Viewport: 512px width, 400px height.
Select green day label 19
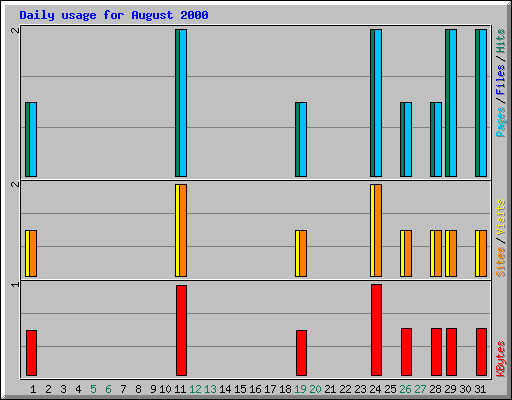[x=300, y=389]
